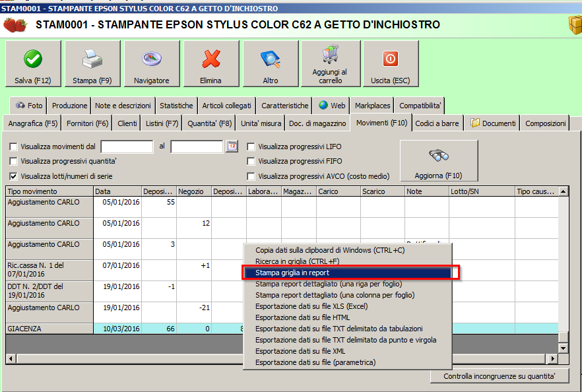The height and width of the screenshot is (392, 582).
Task: Uncheck Visualizza lotti/numeri di serie
Action: (13, 176)
